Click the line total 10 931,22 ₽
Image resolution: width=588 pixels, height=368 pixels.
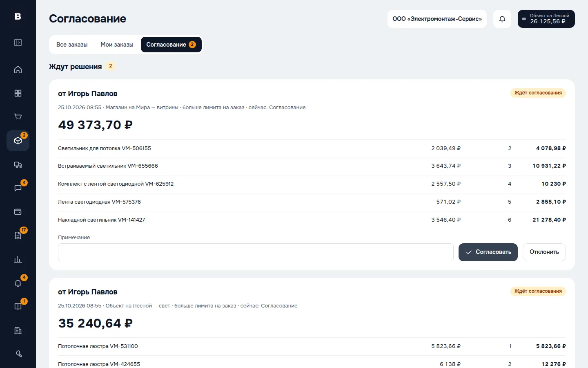coord(549,166)
